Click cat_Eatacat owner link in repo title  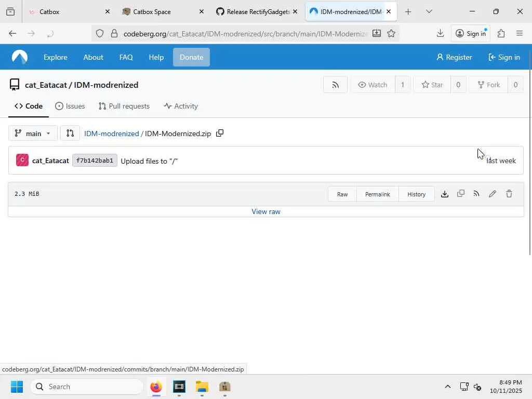[x=46, y=85]
